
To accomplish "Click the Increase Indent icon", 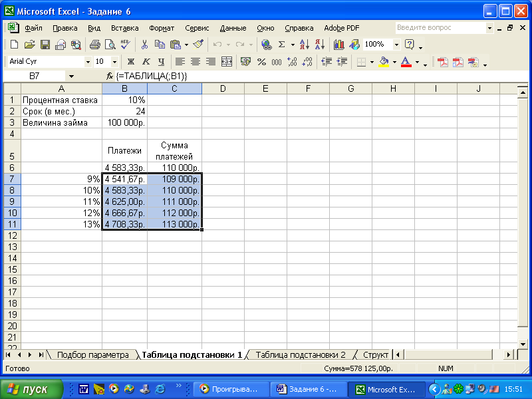I will 342,62.
